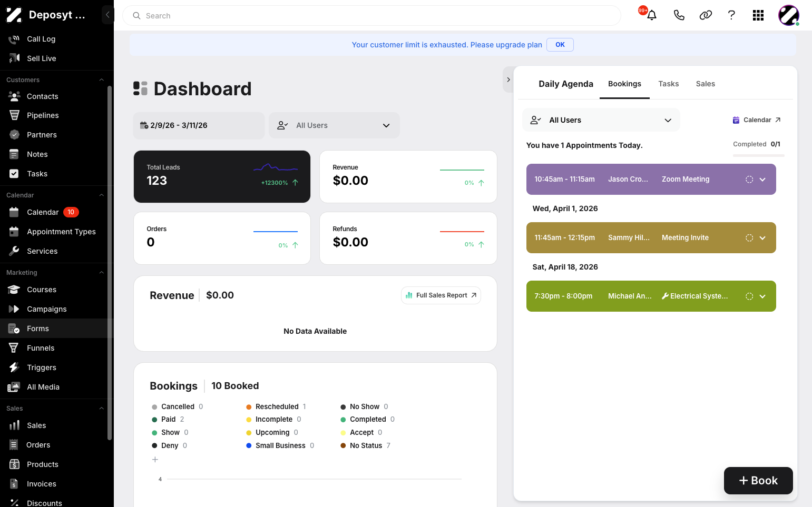Click the blue Small Business legend dot
The height and width of the screenshot is (507, 812).
[x=249, y=445]
